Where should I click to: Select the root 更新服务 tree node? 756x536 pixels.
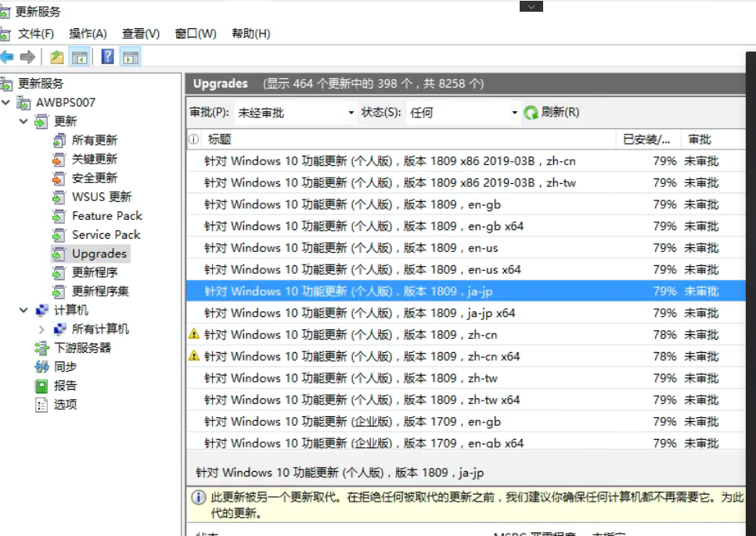tap(41, 84)
